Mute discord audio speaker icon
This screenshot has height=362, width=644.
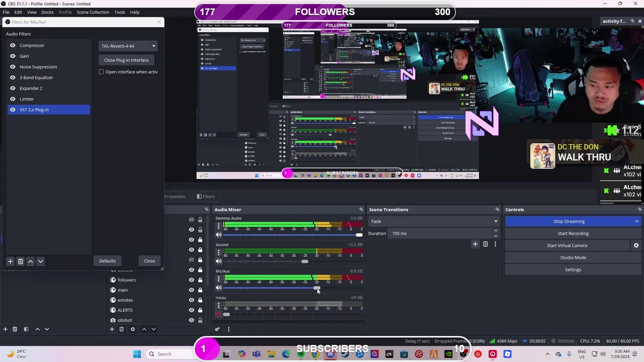pos(218,261)
